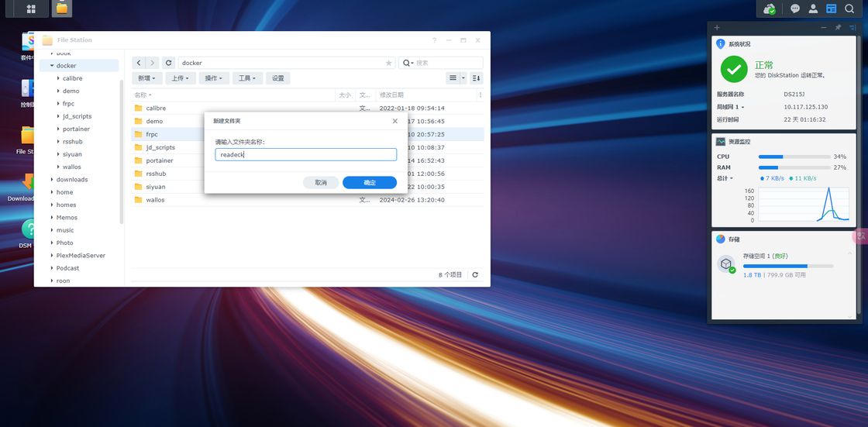868x427 pixels.
Task: Bookmark docker folder with the star icon
Action: 388,63
